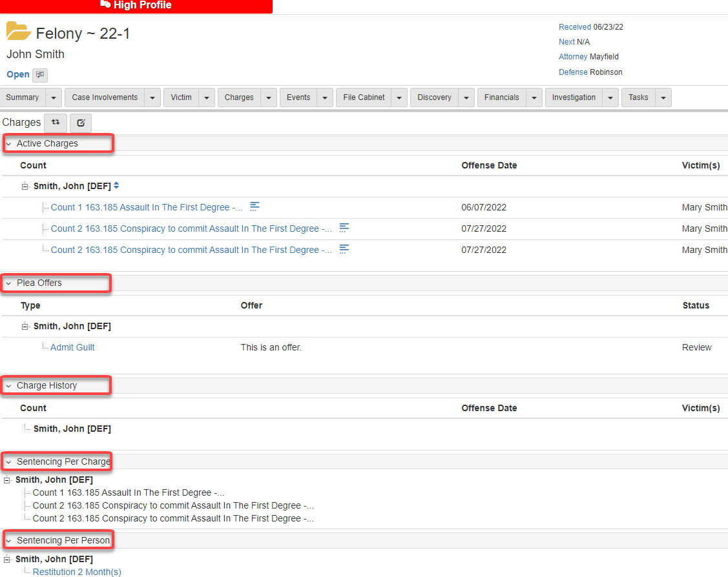The image size is (728, 577).
Task: Click the reorder charges arrows button
Action: pos(56,122)
